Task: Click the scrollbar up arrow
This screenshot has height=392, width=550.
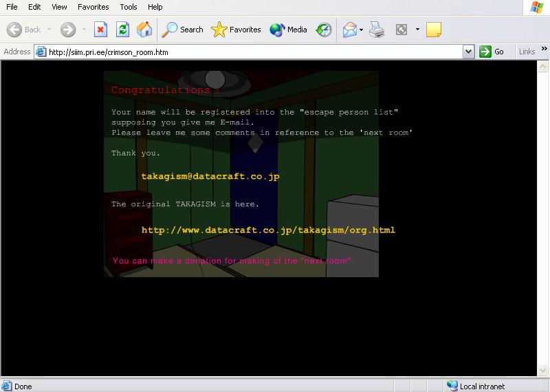Action: click(x=542, y=66)
